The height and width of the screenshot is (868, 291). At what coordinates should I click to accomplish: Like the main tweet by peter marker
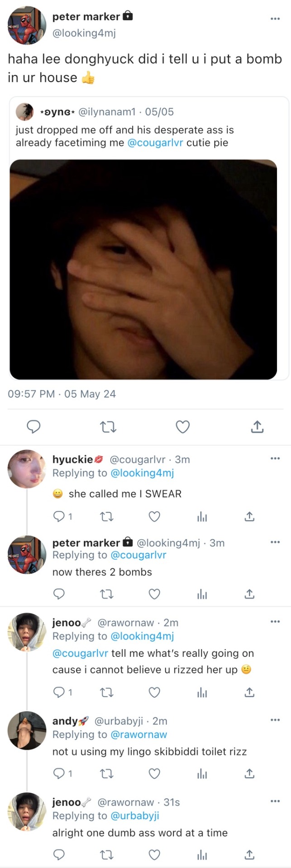pos(182,426)
